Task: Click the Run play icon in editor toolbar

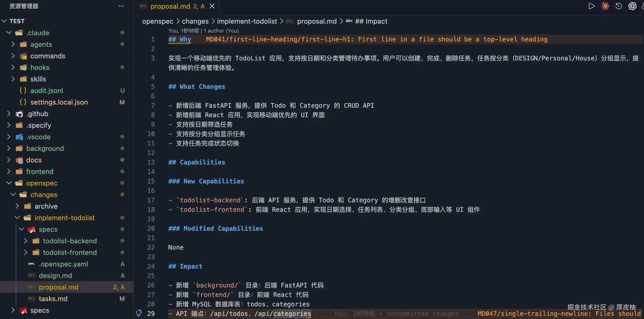Action: 592,6
